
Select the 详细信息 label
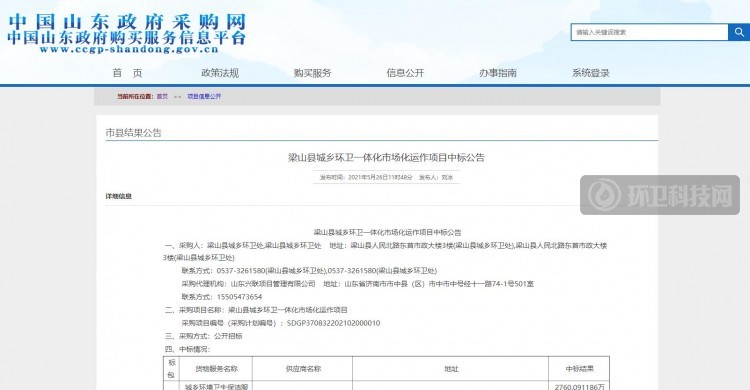click(x=119, y=196)
